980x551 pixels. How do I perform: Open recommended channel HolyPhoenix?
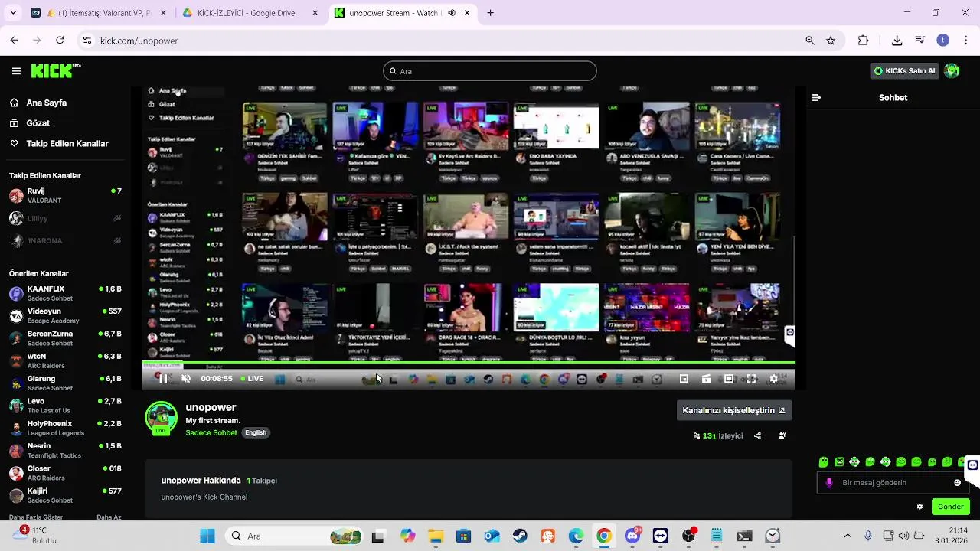[65, 429]
